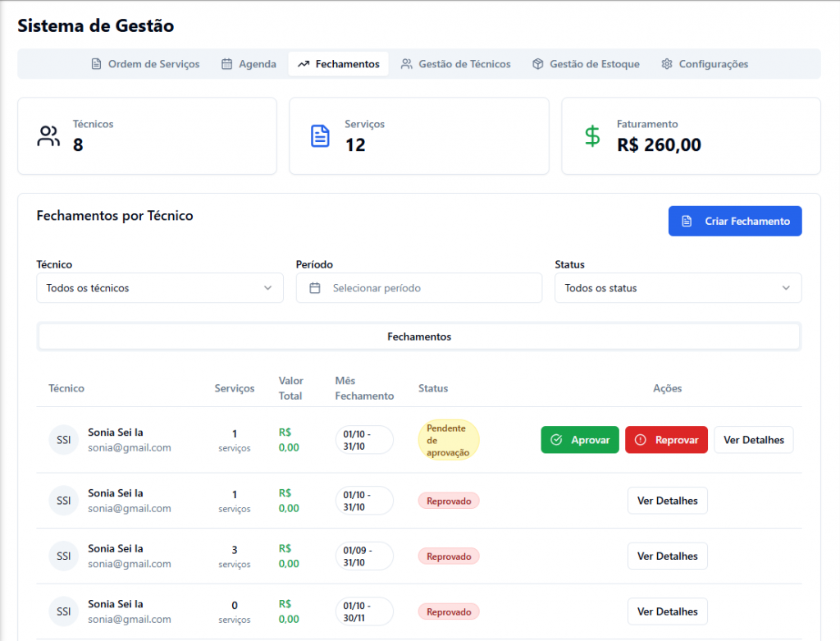The width and height of the screenshot is (840, 641).
Task: Click the Sistema de Gestão title
Action: [96, 25]
